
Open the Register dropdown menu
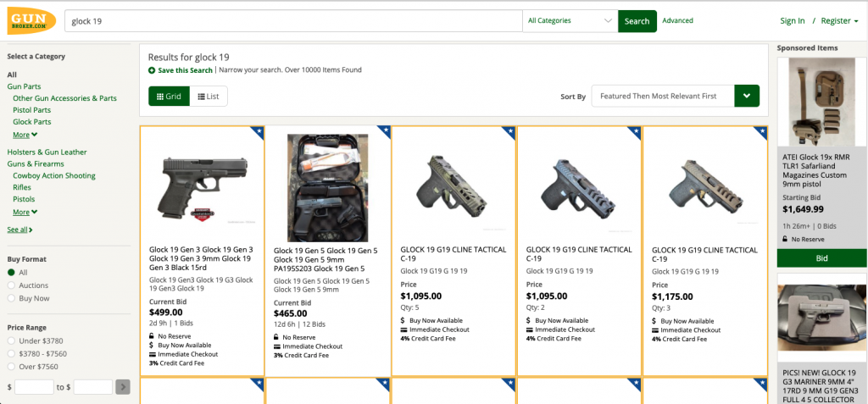click(840, 21)
